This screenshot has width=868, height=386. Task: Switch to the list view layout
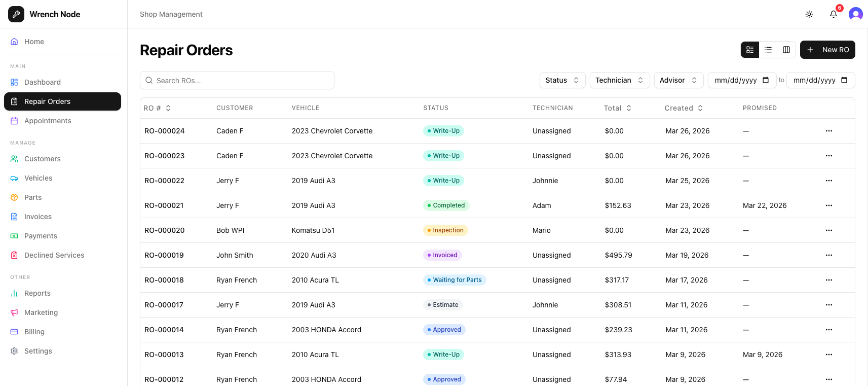[768, 50]
